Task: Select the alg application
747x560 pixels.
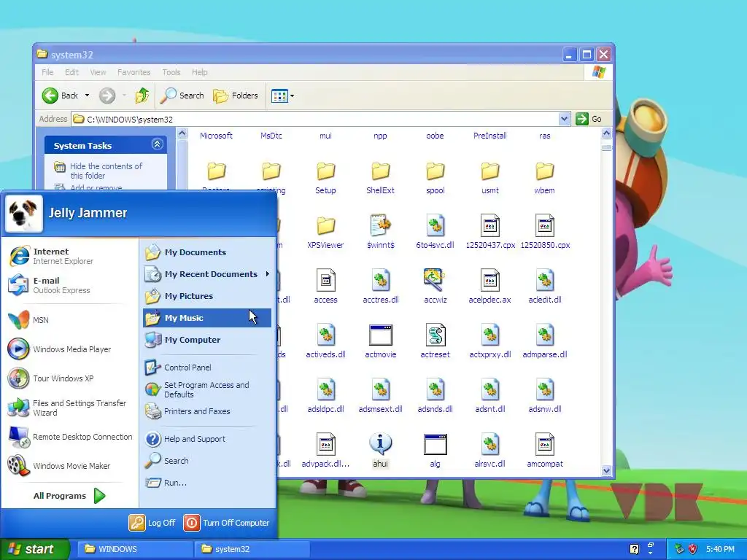Action: pyautogui.click(x=435, y=451)
